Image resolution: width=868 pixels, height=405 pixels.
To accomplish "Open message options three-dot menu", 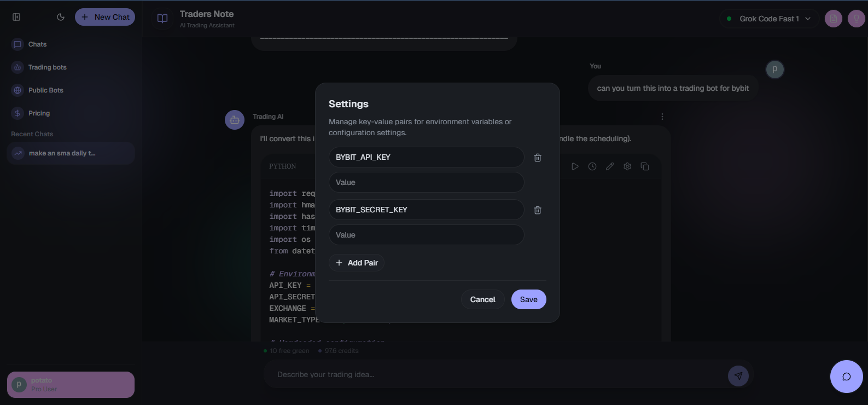I will (662, 117).
